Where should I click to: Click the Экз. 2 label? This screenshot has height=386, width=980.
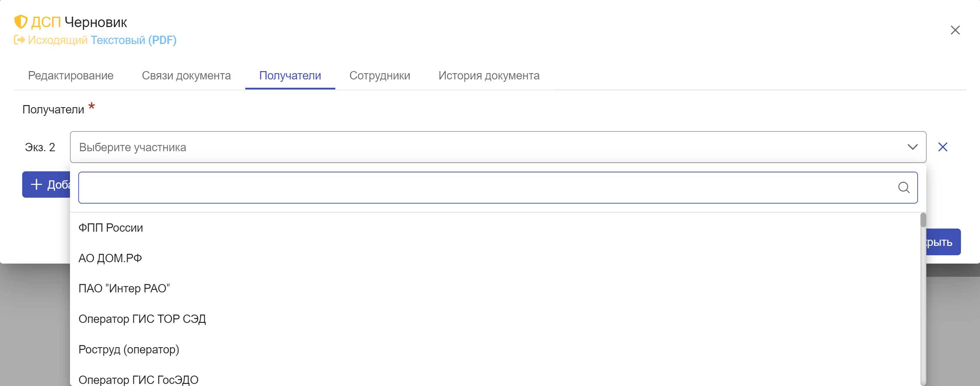point(40,147)
